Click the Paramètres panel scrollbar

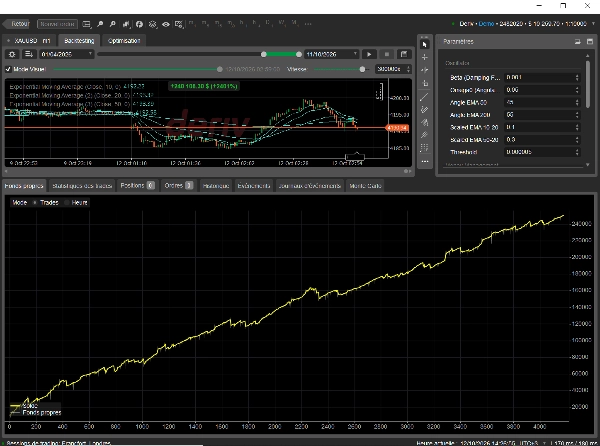[x=588, y=84]
